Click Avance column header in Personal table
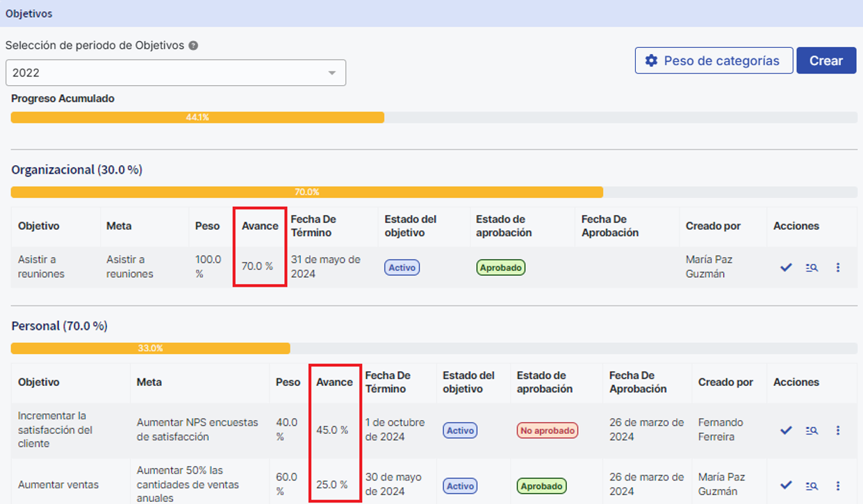Viewport: 863px width, 504px height. click(334, 383)
